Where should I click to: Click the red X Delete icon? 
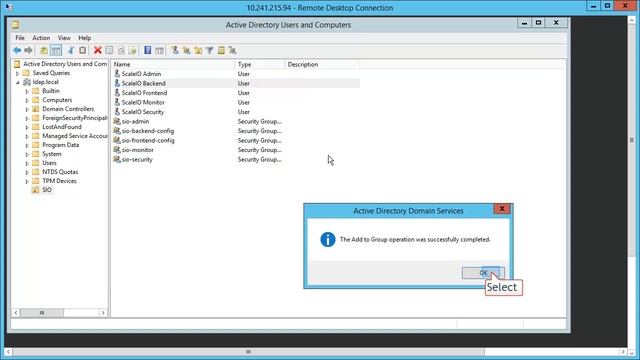click(x=98, y=50)
